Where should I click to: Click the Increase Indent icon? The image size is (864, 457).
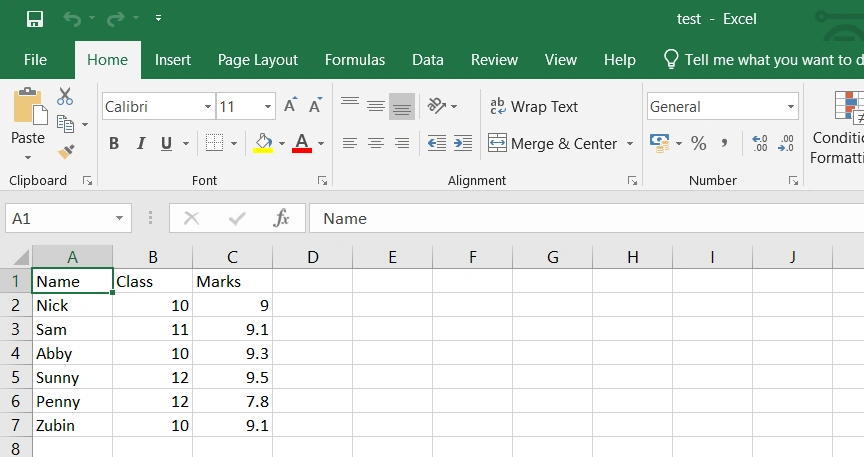point(463,143)
